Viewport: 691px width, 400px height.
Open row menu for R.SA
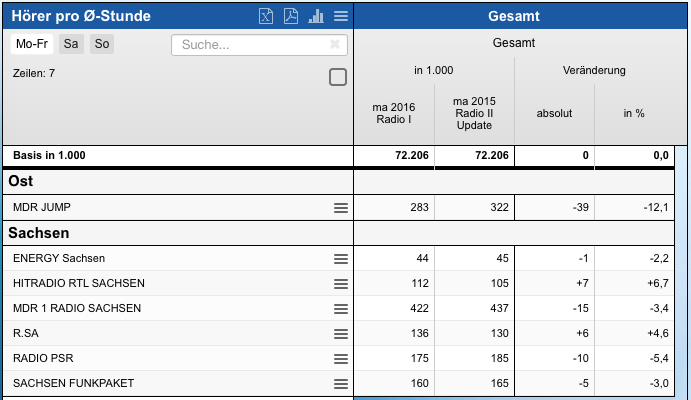[x=341, y=334]
